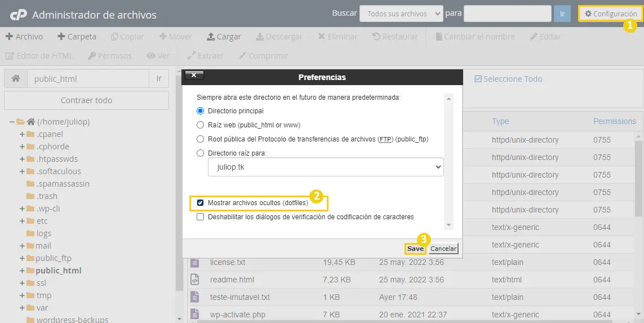Tick the Seleccione Todo checkbox
The height and width of the screenshot is (323, 644).
click(x=478, y=79)
